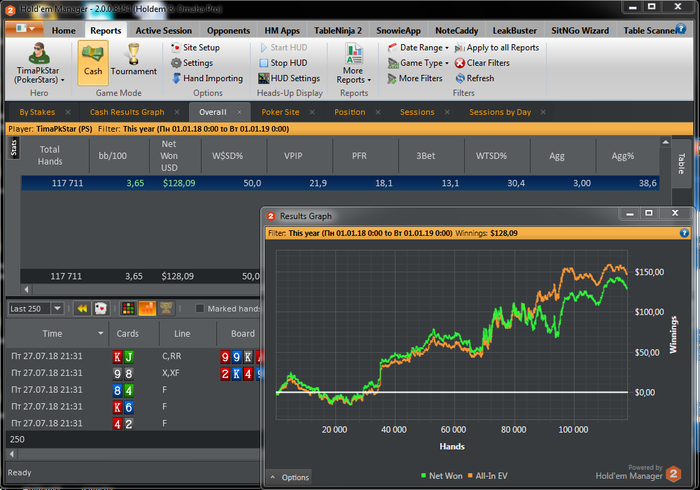Sort by WTSD% column header
The image size is (700, 490).
point(491,156)
